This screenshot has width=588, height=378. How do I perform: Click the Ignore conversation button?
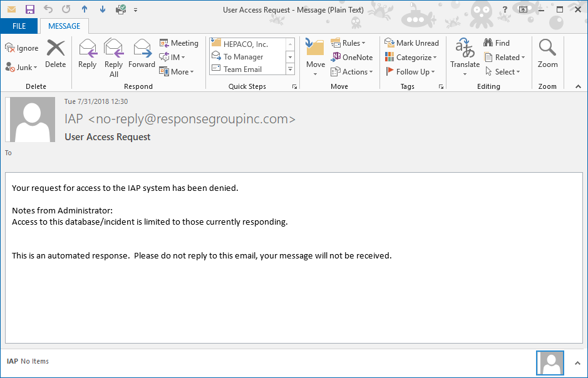[22, 48]
